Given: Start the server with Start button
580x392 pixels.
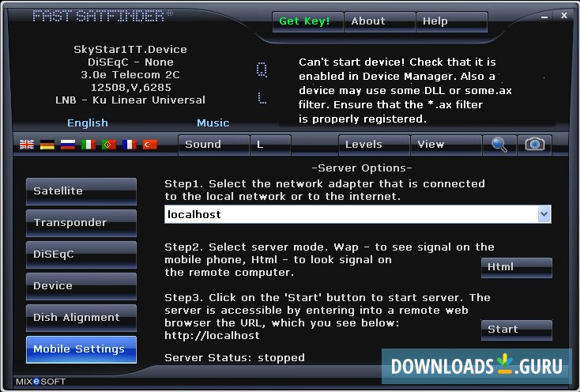Looking at the screenshot, I should 516,330.
